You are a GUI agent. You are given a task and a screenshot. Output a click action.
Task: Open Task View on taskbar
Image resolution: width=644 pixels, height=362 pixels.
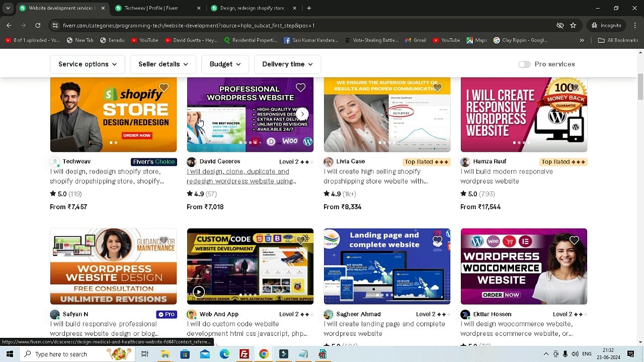[x=145, y=354]
